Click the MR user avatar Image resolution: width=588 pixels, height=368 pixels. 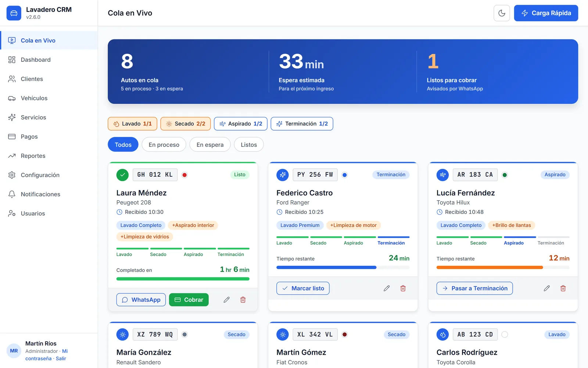tap(14, 351)
